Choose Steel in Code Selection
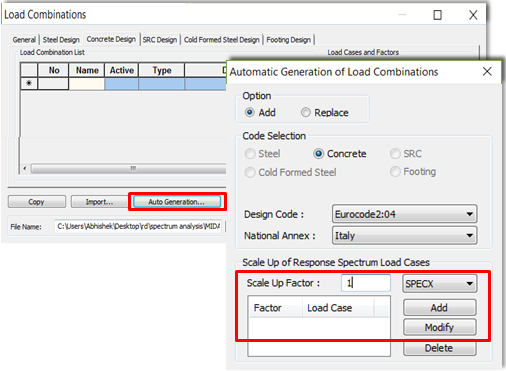The height and width of the screenshot is (371, 506). pos(250,154)
